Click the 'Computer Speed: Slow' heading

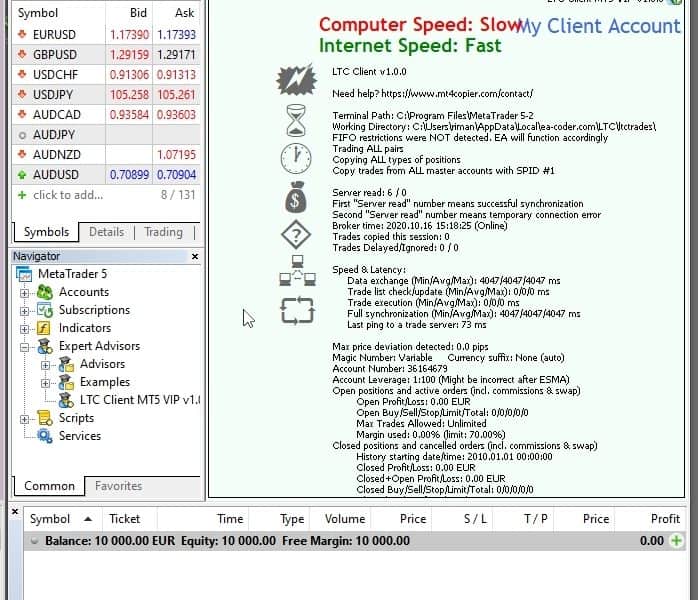point(421,25)
